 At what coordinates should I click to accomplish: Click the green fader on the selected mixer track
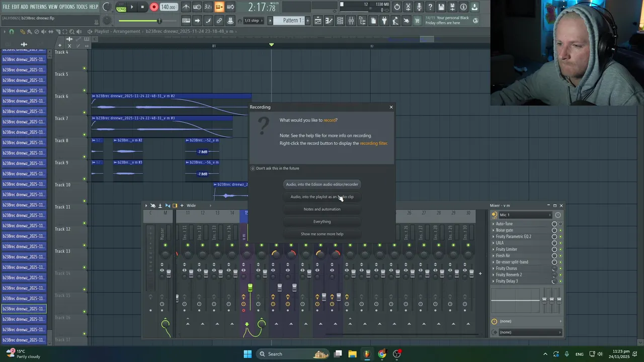250,288
